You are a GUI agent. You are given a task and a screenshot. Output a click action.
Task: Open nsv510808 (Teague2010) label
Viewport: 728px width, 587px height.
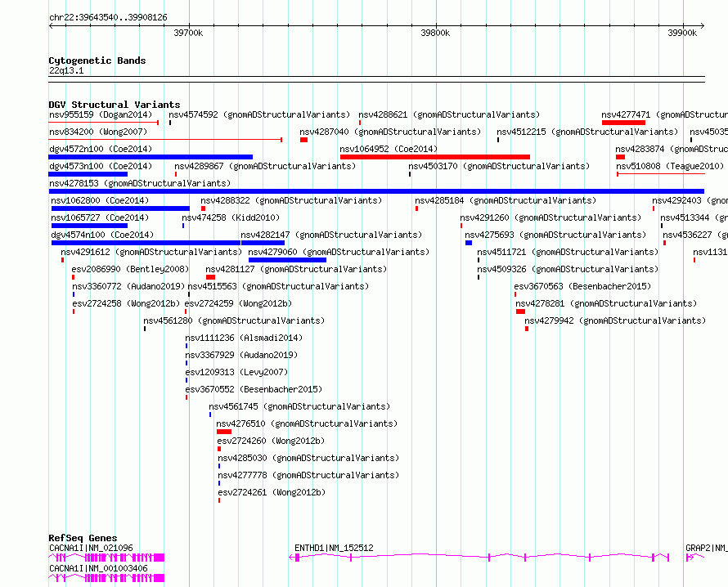tap(670, 166)
